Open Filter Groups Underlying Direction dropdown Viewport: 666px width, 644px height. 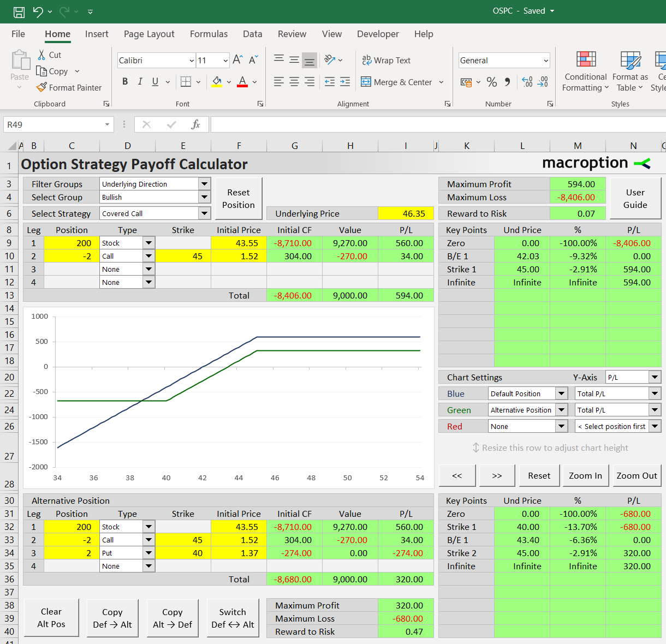click(204, 184)
